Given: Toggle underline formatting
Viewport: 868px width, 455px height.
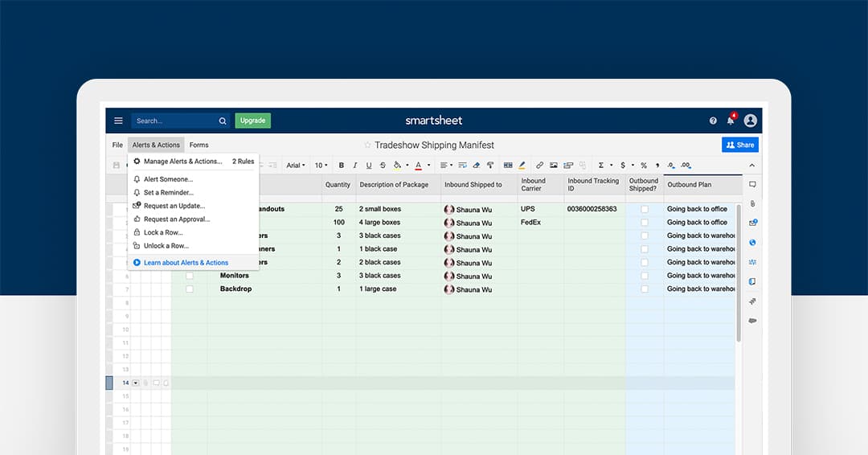Looking at the screenshot, I should point(369,166).
